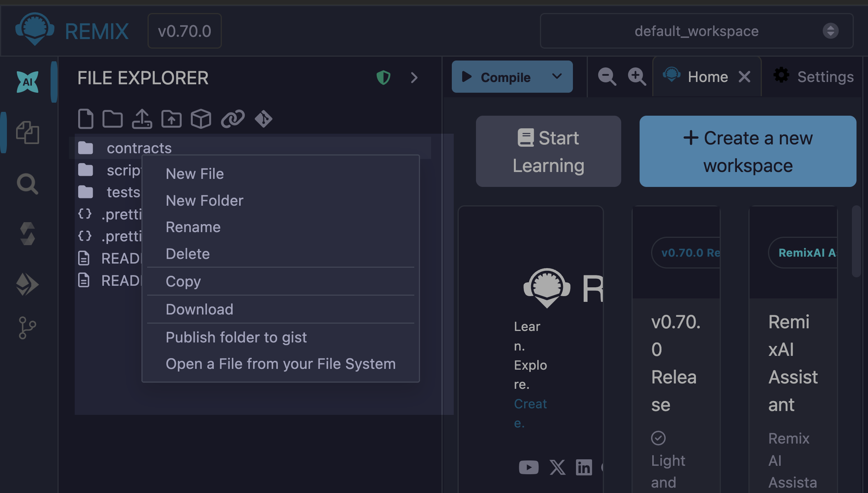
Task: Click the green shield icon in File Explorer
Action: coord(383,78)
